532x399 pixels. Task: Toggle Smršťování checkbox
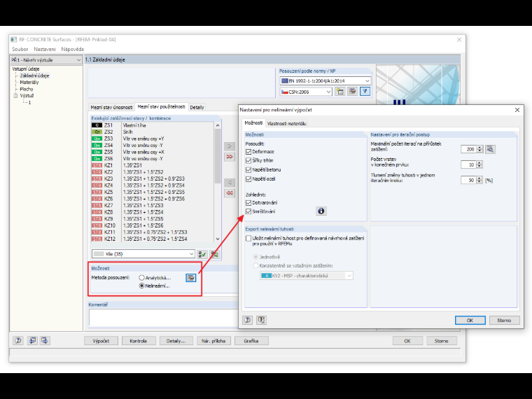(x=248, y=211)
